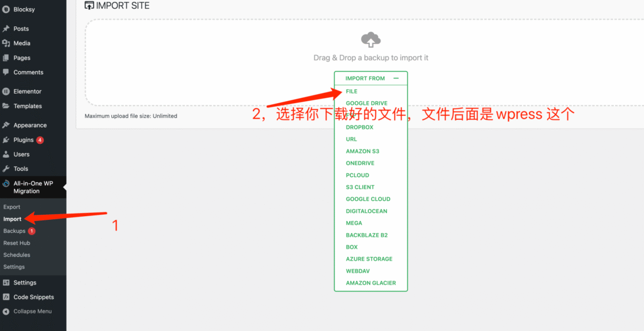
Task: Choose AMAZON S3 import source
Action: (362, 151)
